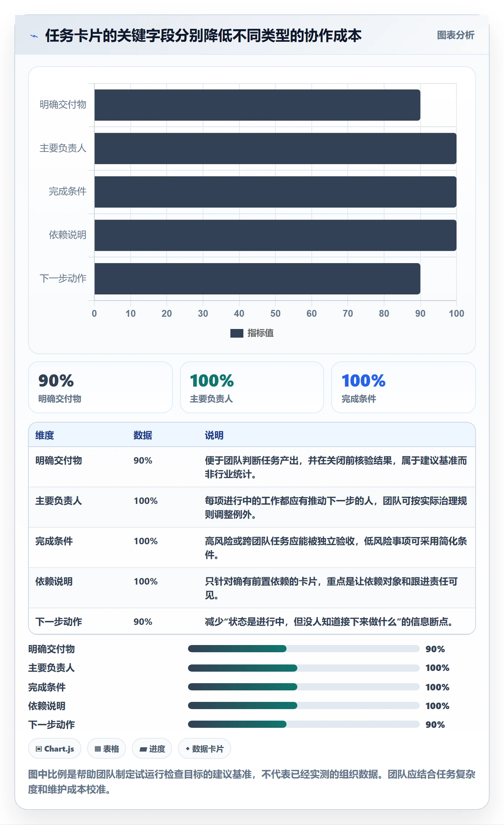
Task: Click the 100% data cell in the 完成条件 table row
Action: coord(145,541)
